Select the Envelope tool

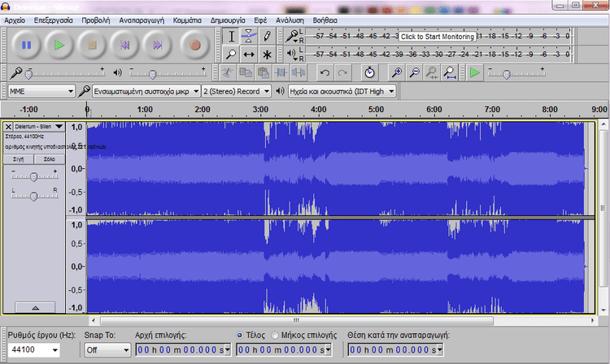249,37
